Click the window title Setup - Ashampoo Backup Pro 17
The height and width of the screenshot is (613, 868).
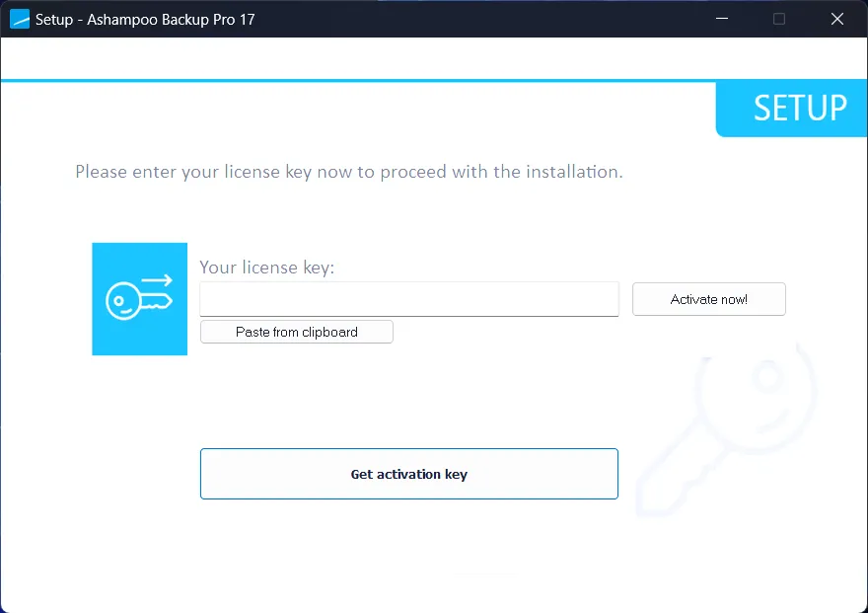point(143,19)
